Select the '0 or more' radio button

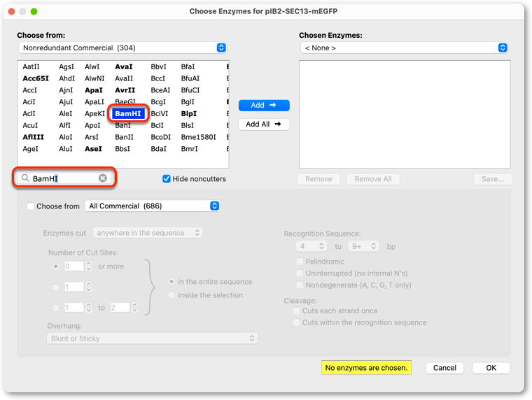coord(56,266)
